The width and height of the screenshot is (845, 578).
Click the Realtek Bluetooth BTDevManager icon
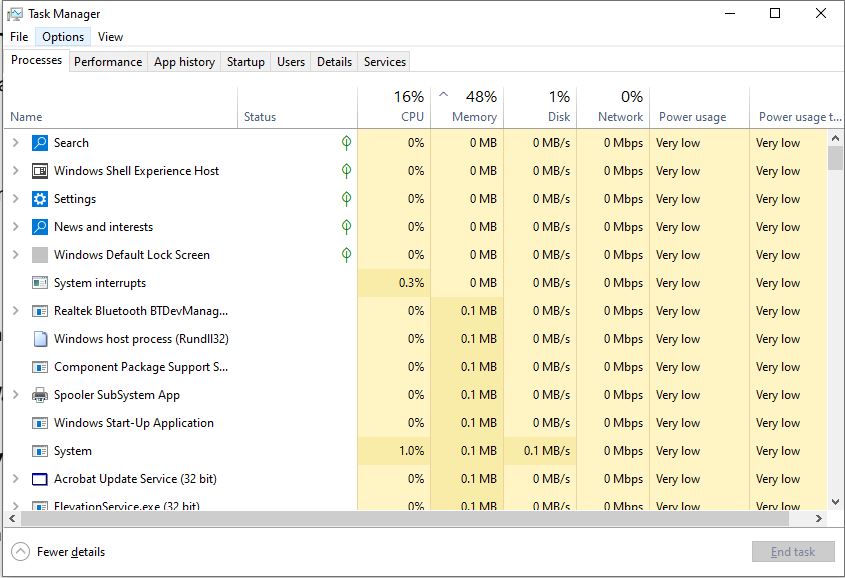[x=40, y=311]
